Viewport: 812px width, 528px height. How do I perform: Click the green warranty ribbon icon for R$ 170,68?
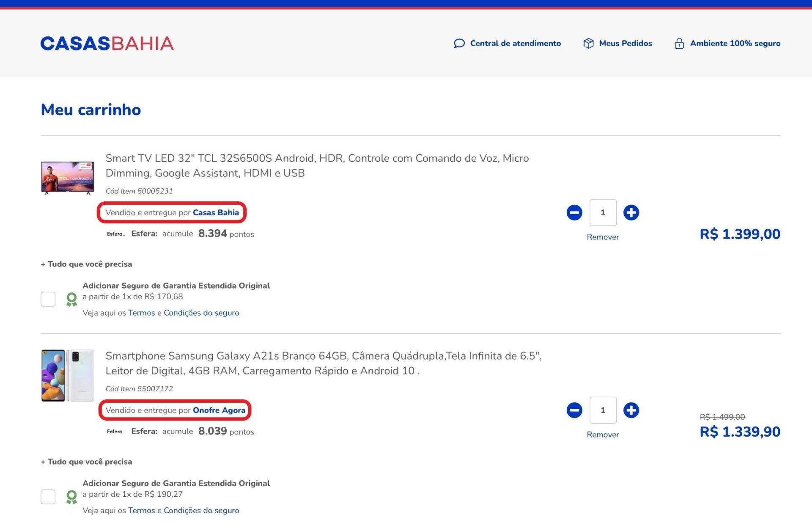pyautogui.click(x=72, y=300)
